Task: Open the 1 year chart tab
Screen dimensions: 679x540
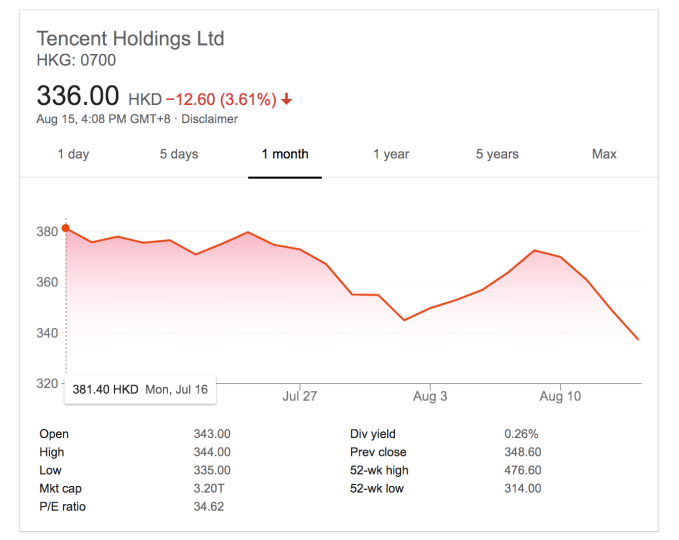Action: (x=391, y=154)
